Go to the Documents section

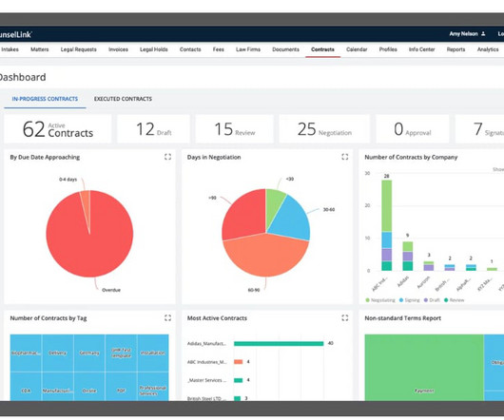pos(285,49)
